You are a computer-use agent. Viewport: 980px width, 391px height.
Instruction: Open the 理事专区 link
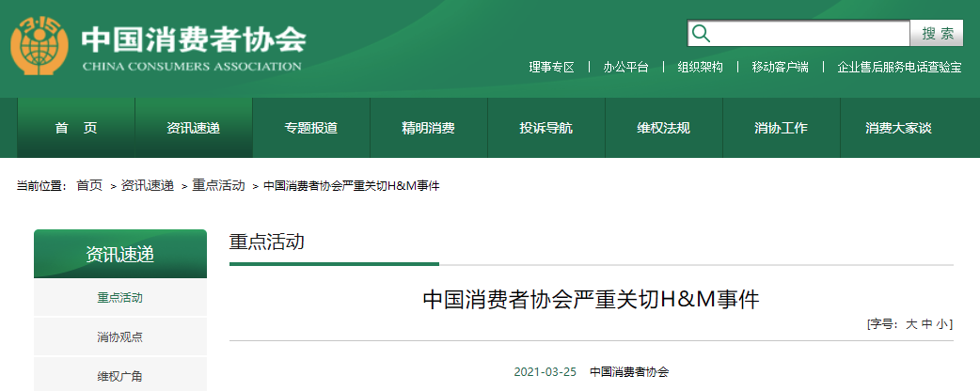[x=551, y=67]
